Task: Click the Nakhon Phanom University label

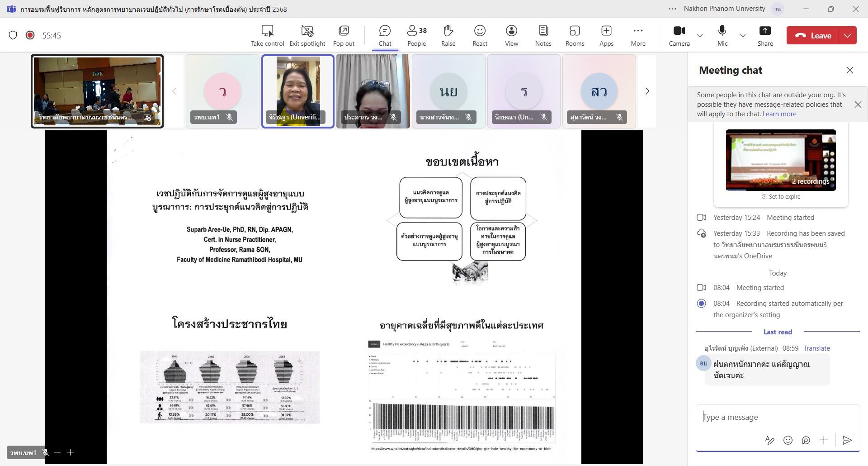Action: [724, 9]
